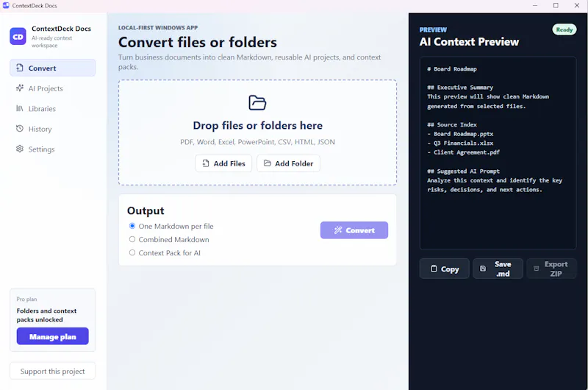The width and height of the screenshot is (588, 390).
Task: Click the Export ZIP button
Action: point(552,269)
